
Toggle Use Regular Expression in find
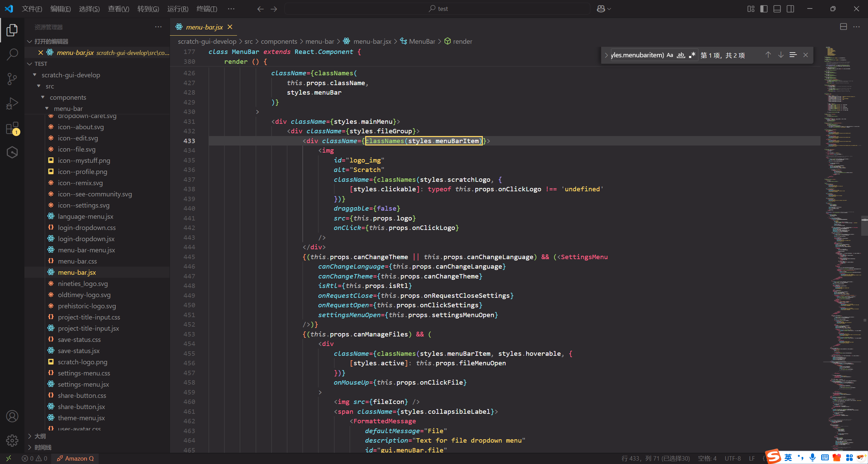tap(692, 55)
